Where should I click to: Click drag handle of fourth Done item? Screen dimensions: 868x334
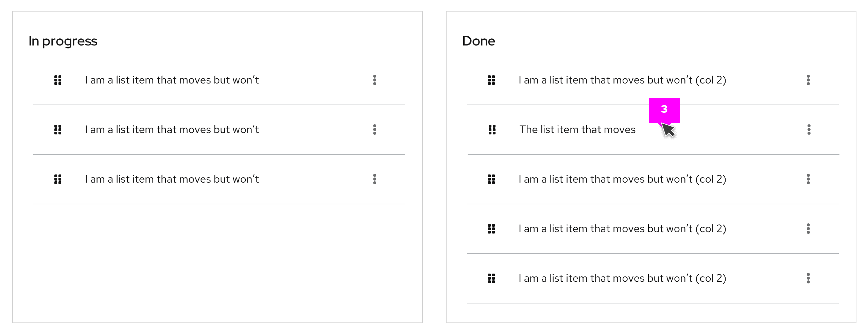coord(491,229)
